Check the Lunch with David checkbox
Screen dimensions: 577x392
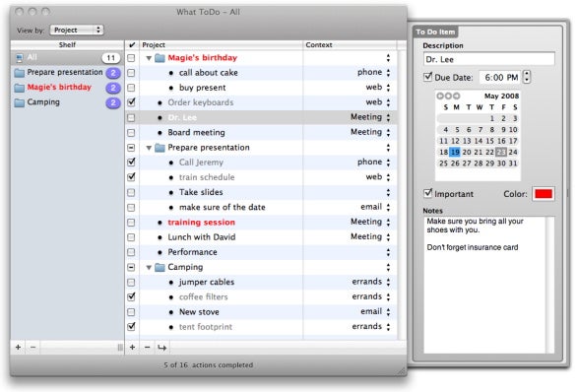131,237
